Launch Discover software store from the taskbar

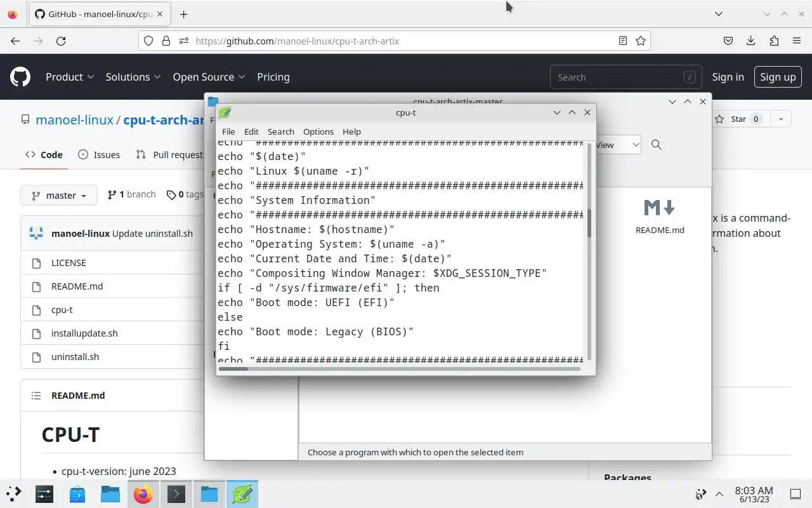[77, 493]
